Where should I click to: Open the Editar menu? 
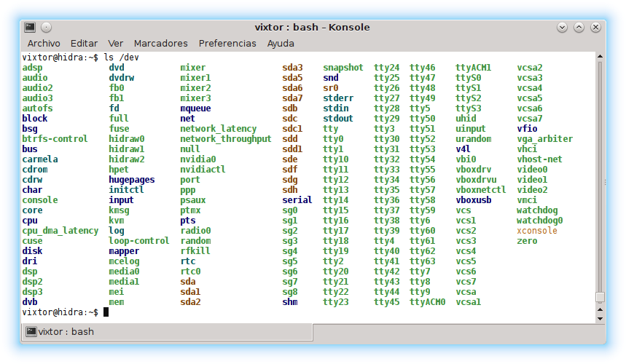pos(85,44)
